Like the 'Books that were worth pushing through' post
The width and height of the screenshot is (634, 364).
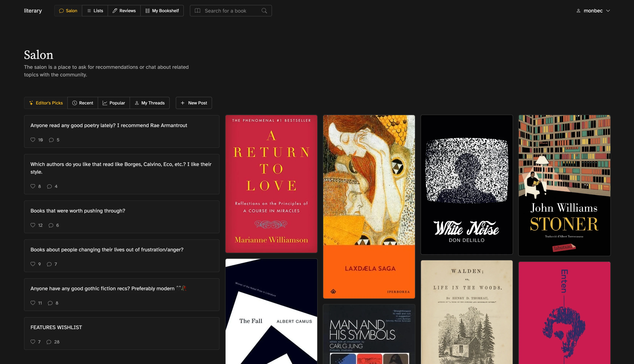[x=33, y=225]
